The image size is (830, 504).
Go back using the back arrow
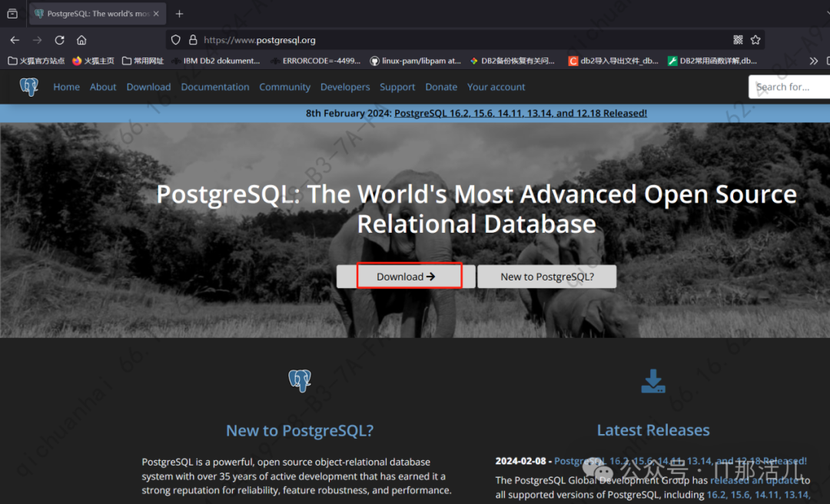[15, 40]
